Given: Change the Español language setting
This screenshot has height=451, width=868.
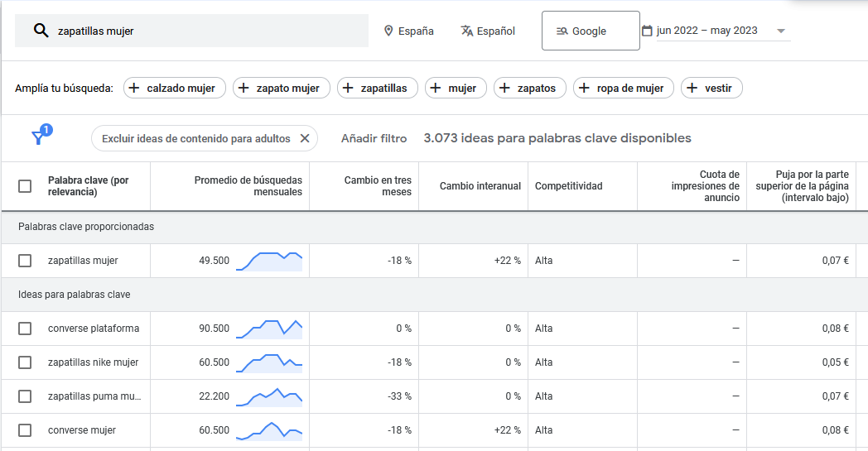Looking at the screenshot, I should click(x=489, y=31).
